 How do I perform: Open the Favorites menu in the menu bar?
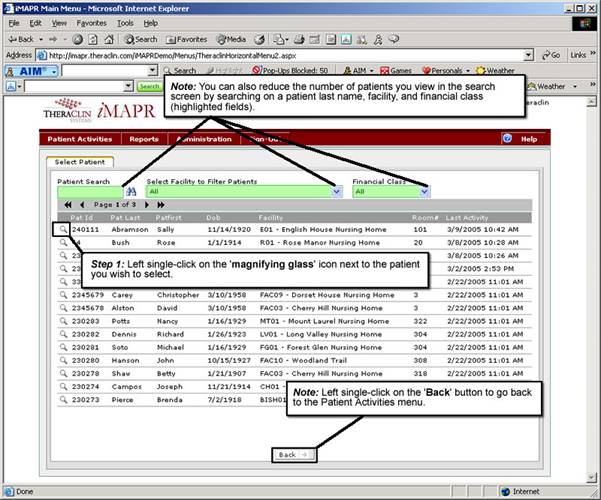[x=91, y=22]
